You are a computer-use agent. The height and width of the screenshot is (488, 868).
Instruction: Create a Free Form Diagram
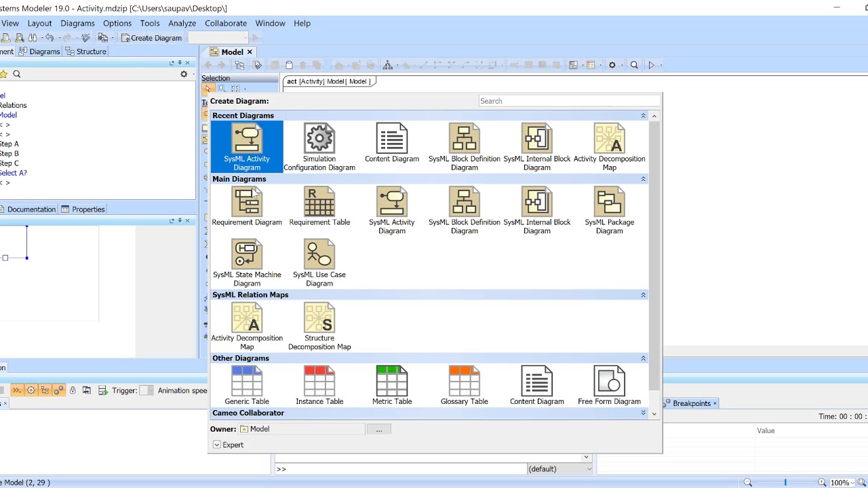click(x=610, y=386)
